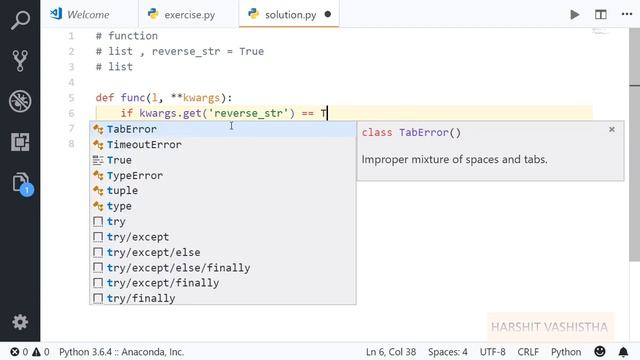640x360 pixels.
Task: Open the Explorer files icon with badge
Action: point(21,183)
